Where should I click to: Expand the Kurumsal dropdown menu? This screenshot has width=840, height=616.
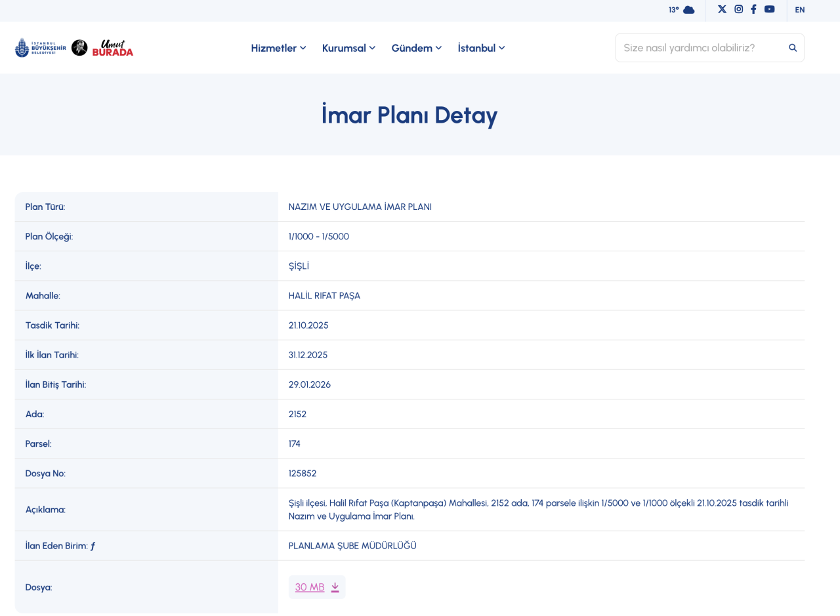[x=348, y=48]
